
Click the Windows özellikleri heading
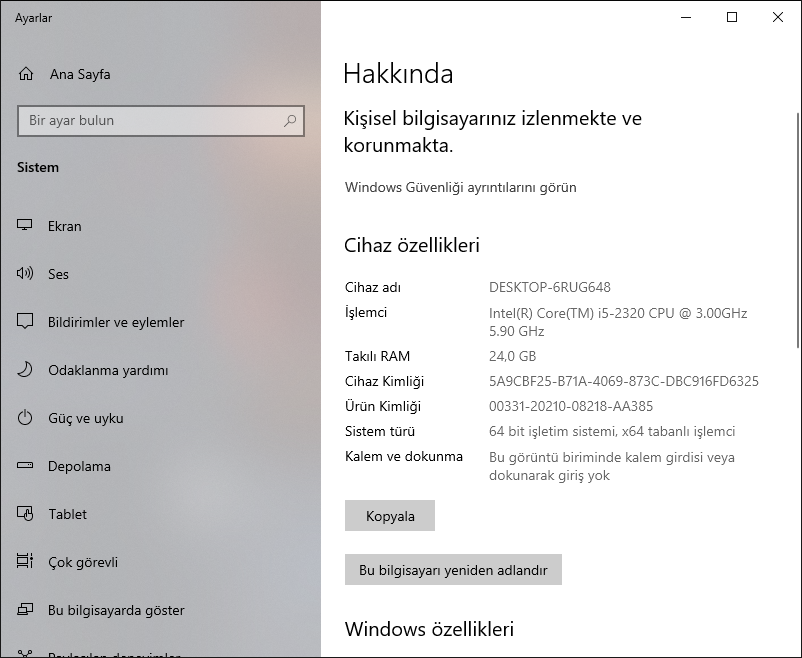pos(429,629)
